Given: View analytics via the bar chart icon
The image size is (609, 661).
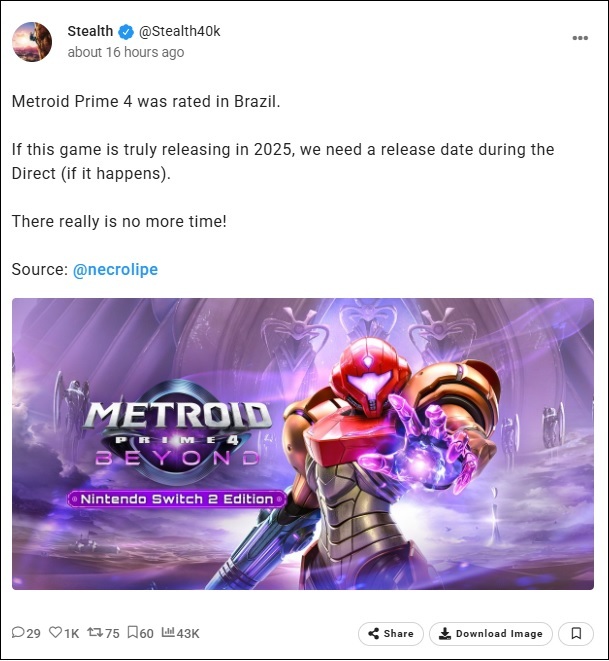Looking at the screenshot, I should coord(168,632).
